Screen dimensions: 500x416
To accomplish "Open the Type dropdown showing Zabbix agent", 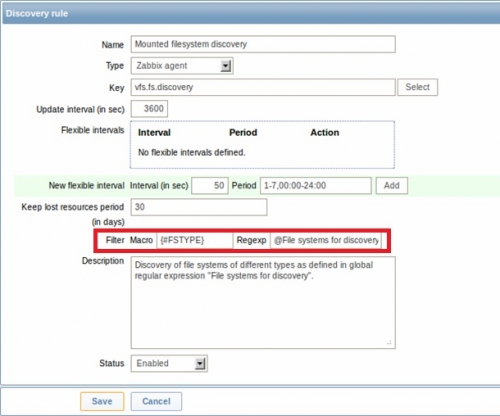I will pos(182,66).
